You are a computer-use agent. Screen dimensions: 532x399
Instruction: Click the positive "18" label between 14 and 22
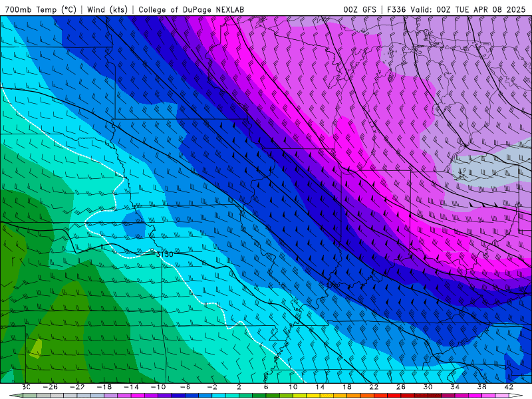pyautogui.click(x=346, y=387)
